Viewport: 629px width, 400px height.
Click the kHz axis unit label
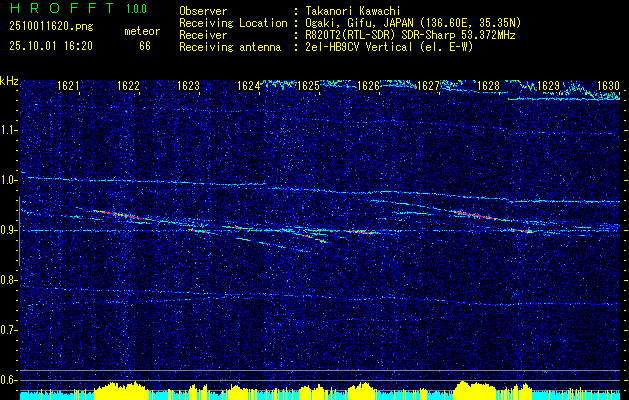tap(9, 81)
